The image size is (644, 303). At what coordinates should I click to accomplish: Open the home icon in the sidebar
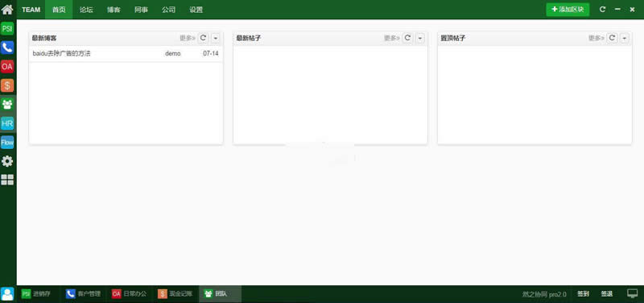tap(7, 9)
